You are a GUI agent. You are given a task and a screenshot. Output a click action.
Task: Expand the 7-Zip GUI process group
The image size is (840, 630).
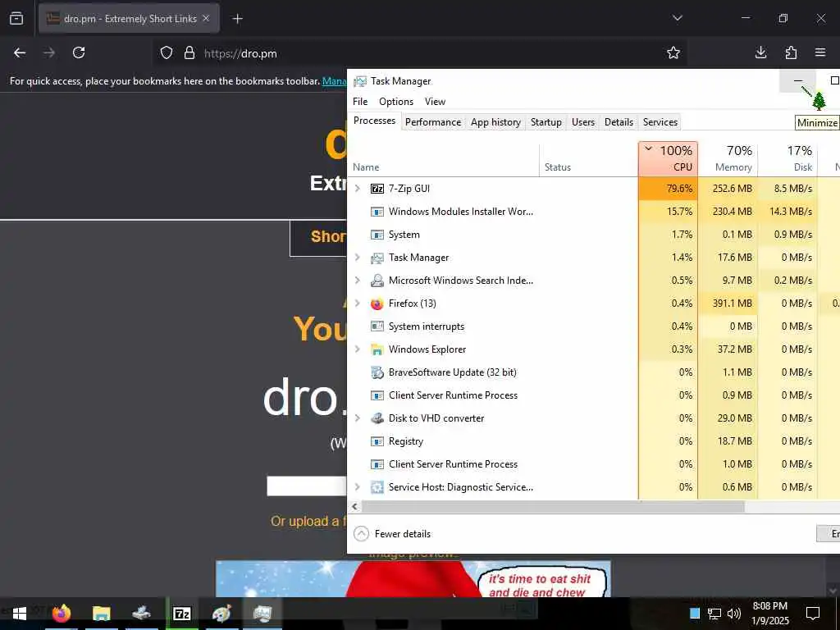(x=358, y=189)
